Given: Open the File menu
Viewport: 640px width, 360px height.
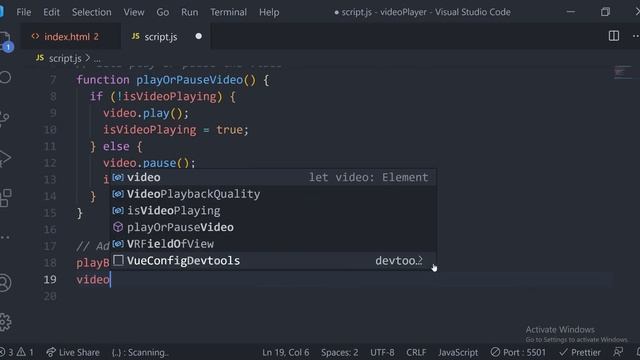Looking at the screenshot, I should [x=24, y=12].
